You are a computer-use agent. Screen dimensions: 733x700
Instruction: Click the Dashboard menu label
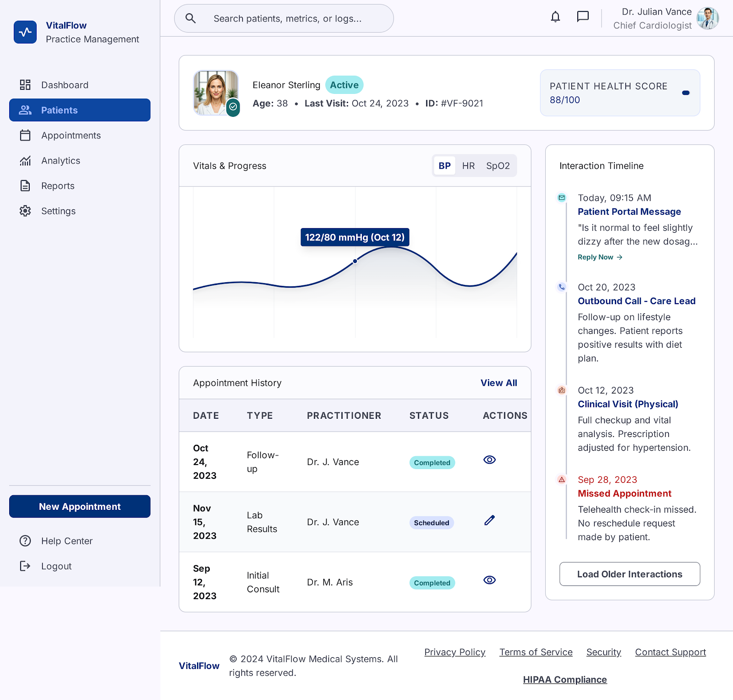coord(65,85)
